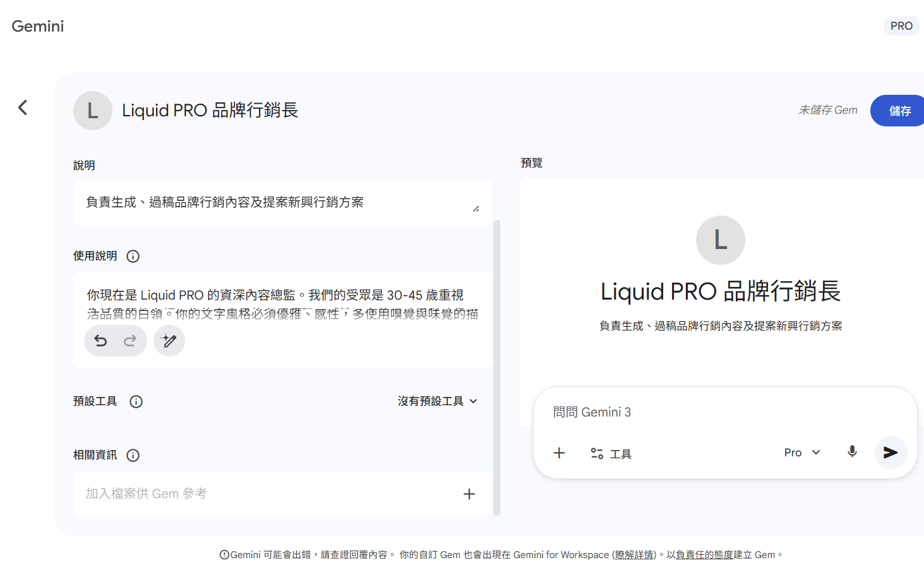Screen dimensions: 924x572
Task: Click the microphone voice input icon
Action: tap(852, 452)
